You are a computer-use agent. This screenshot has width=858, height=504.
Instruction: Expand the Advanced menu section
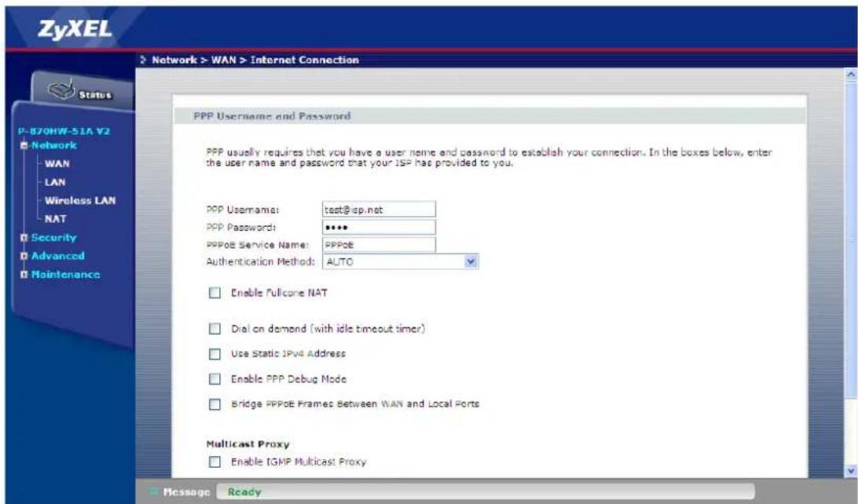pyautogui.click(x=24, y=256)
